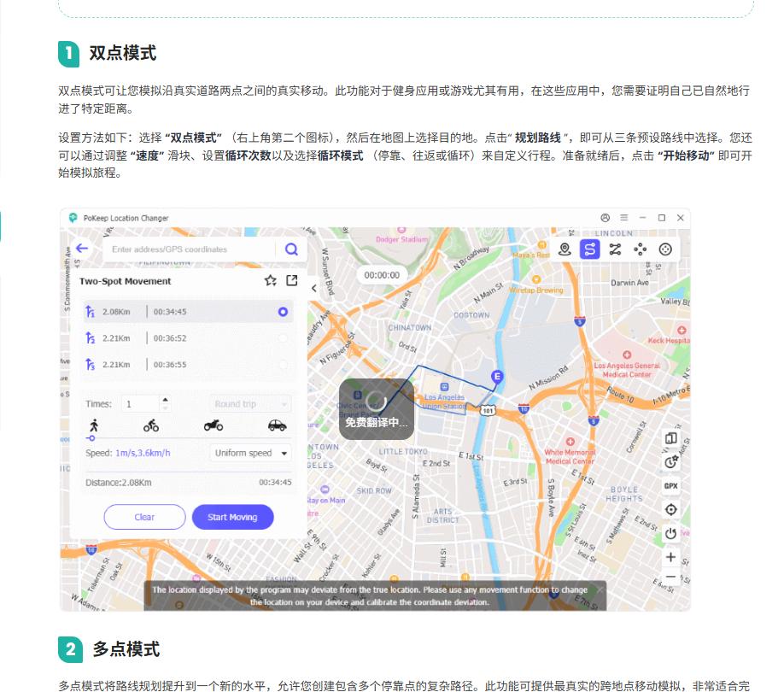Image resolution: width=784 pixels, height=692 pixels.
Task: Open the hamburger menu in the title bar
Action: (x=624, y=218)
